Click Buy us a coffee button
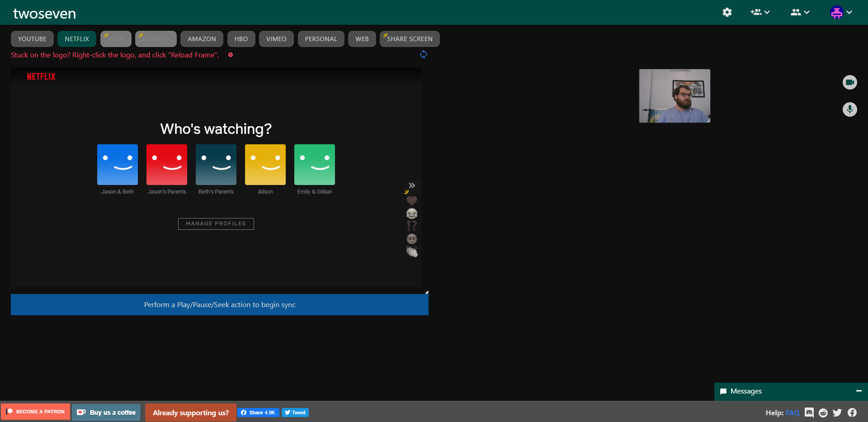The height and width of the screenshot is (422, 868). pyautogui.click(x=107, y=413)
